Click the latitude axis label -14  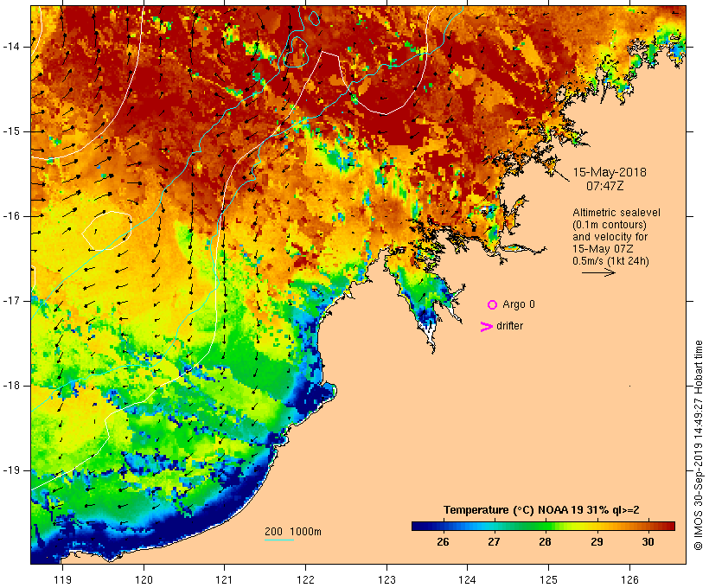point(10,47)
